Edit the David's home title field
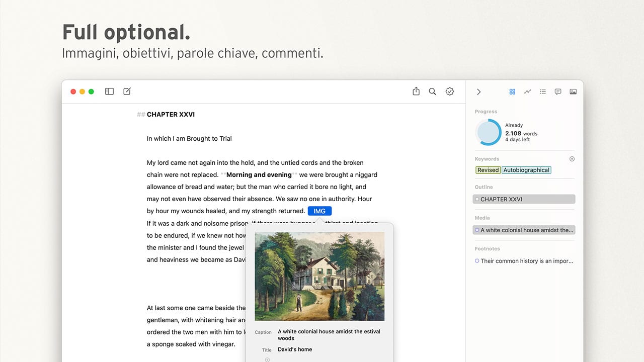Viewport: 644px width, 362px height. 295,349
